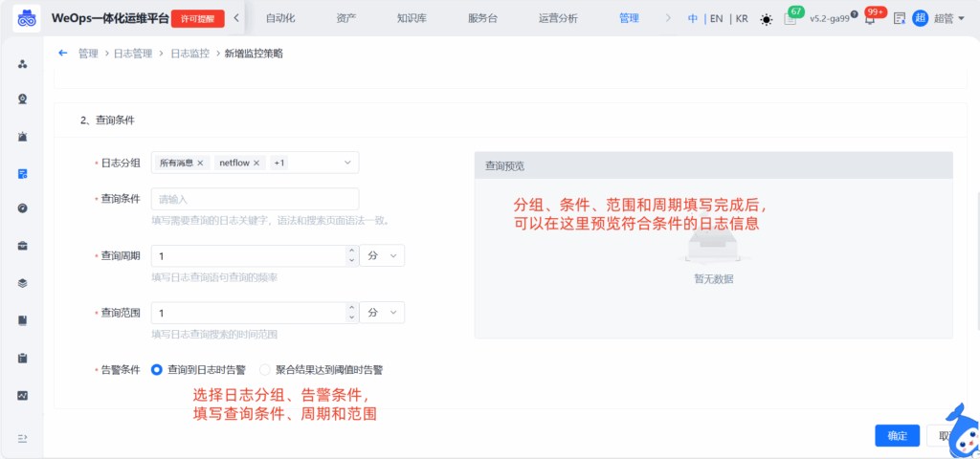Switch language to EN
The height and width of the screenshot is (459, 980).
coord(716,18)
